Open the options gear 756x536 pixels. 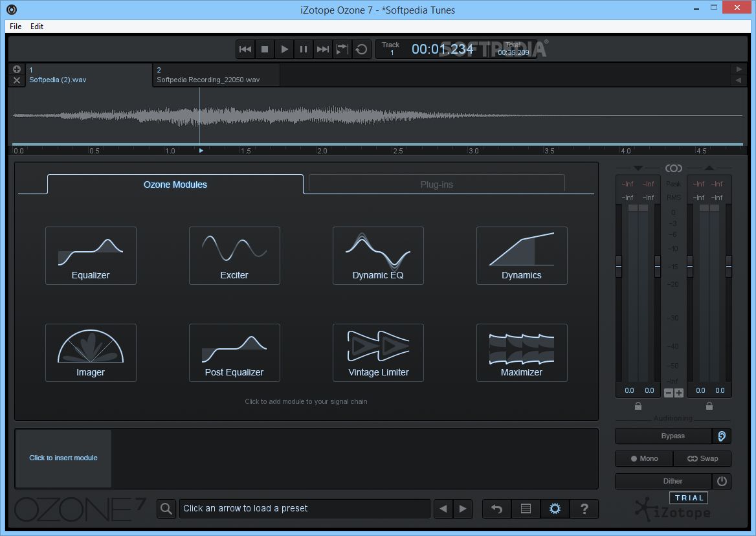pyautogui.click(x=555, y=509)
